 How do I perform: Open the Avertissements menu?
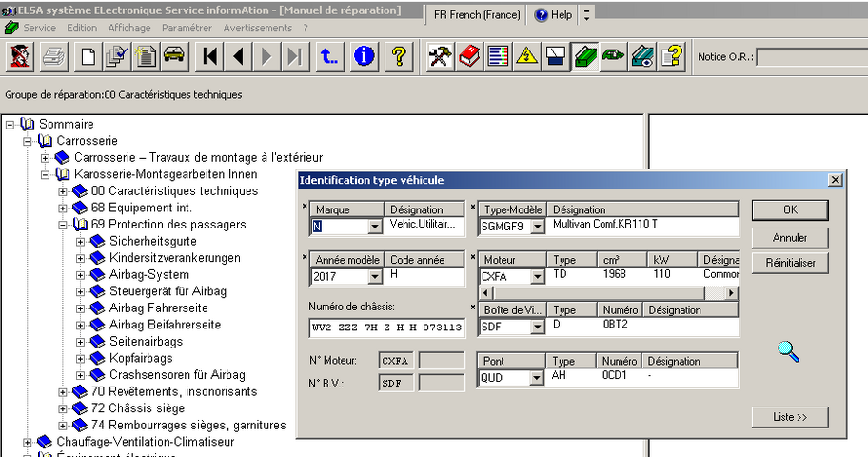[x=257, y=28]
